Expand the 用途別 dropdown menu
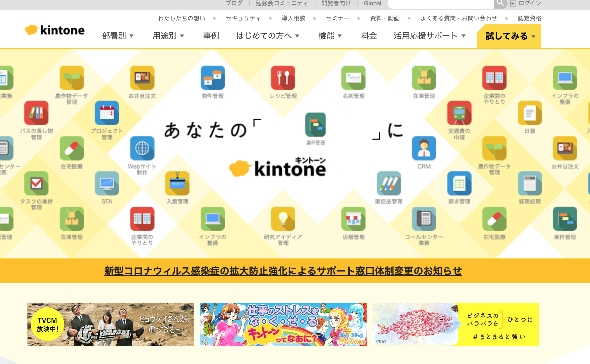Image resolution: width=590 pixels, height=364 pixels. [168, 36]
